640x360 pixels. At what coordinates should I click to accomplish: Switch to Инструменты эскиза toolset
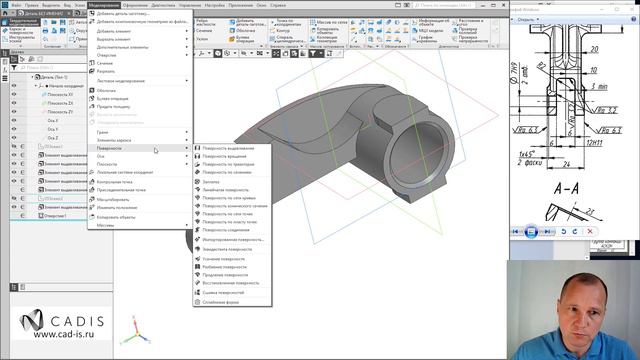coord(19,39)
